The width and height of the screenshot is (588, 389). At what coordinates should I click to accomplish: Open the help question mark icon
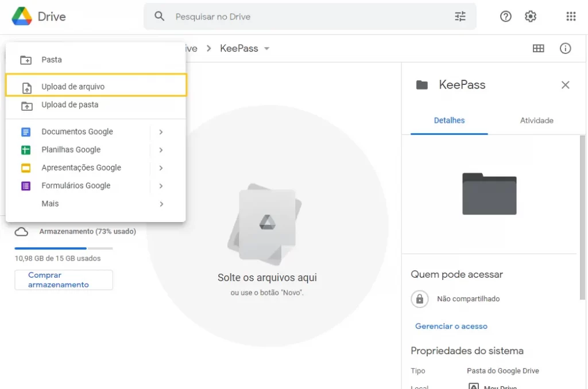(505, 16)
